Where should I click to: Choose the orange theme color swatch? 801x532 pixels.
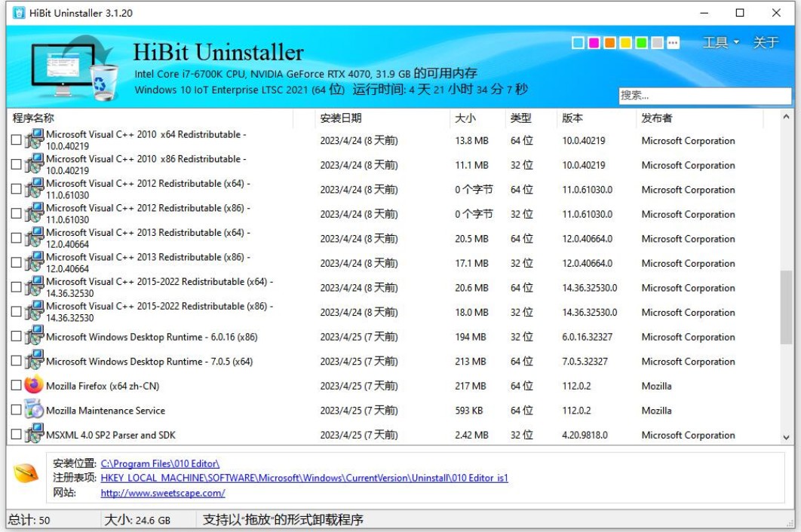(x=610, y=43)
